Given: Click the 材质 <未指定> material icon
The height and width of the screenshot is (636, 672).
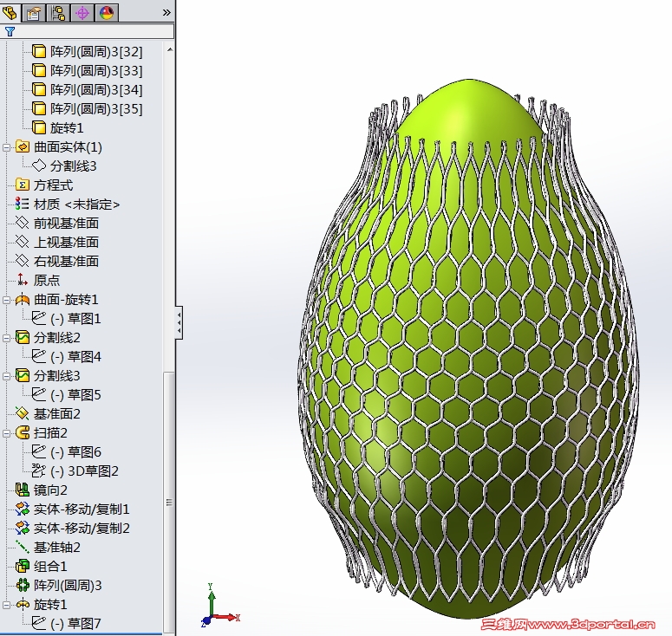Looking at the screenshot, I should (23, 204).
